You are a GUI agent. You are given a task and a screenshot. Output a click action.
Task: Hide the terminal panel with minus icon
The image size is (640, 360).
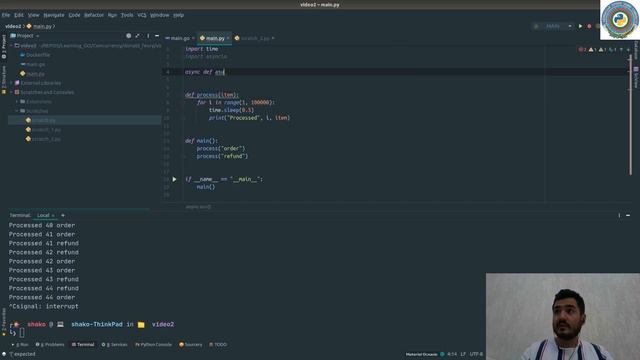[628, 215]
